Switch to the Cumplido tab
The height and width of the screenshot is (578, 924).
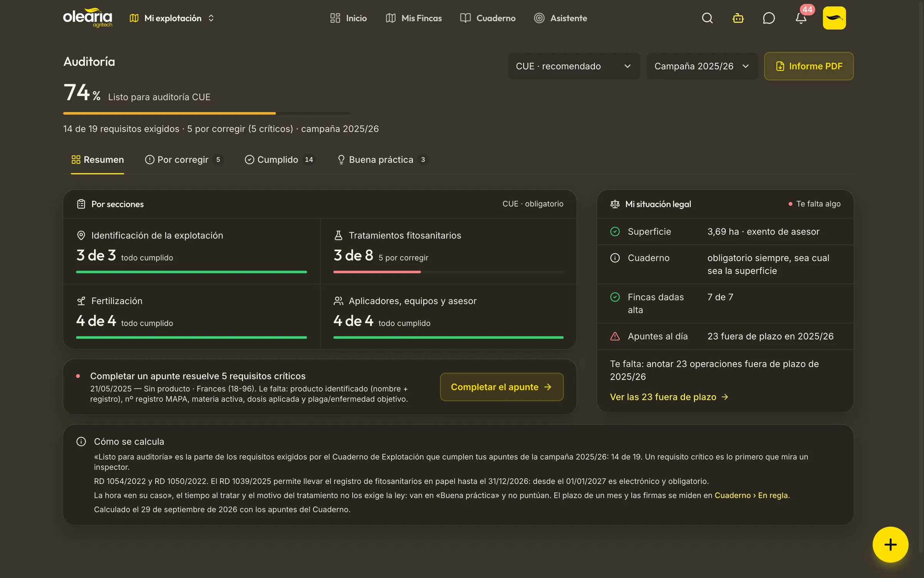point(280,160)
